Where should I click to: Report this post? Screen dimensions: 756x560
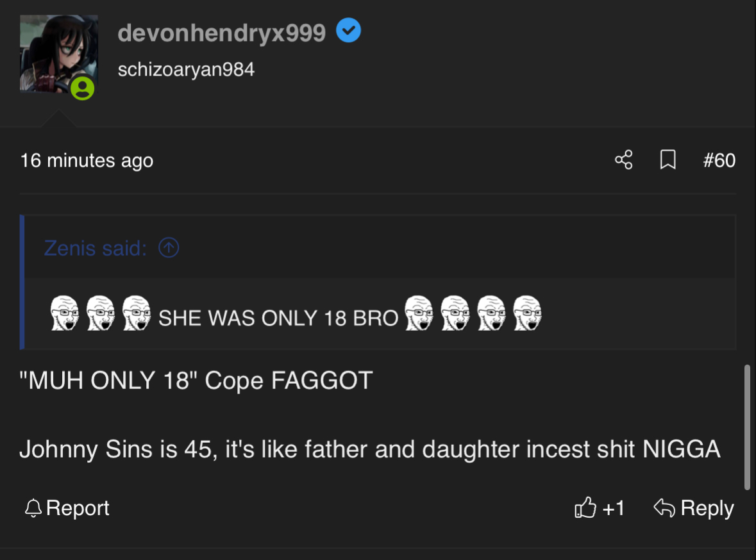click(67, 508)
